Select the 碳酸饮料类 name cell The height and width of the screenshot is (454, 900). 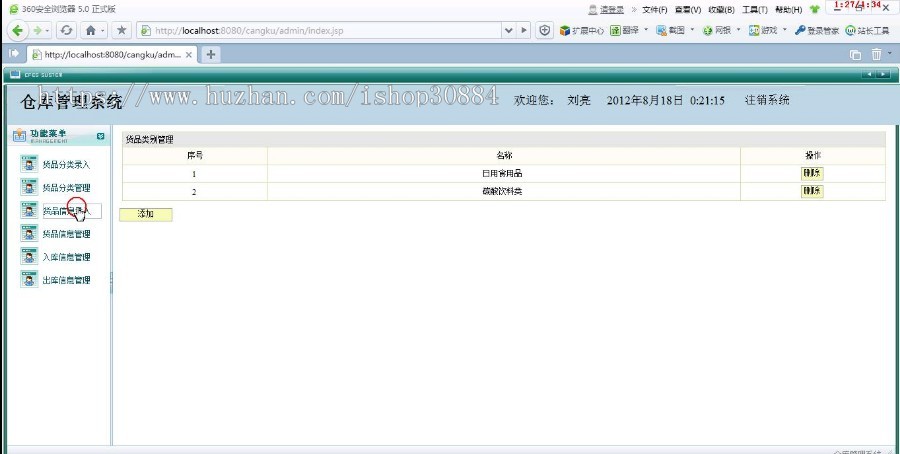tap(503, 191)
